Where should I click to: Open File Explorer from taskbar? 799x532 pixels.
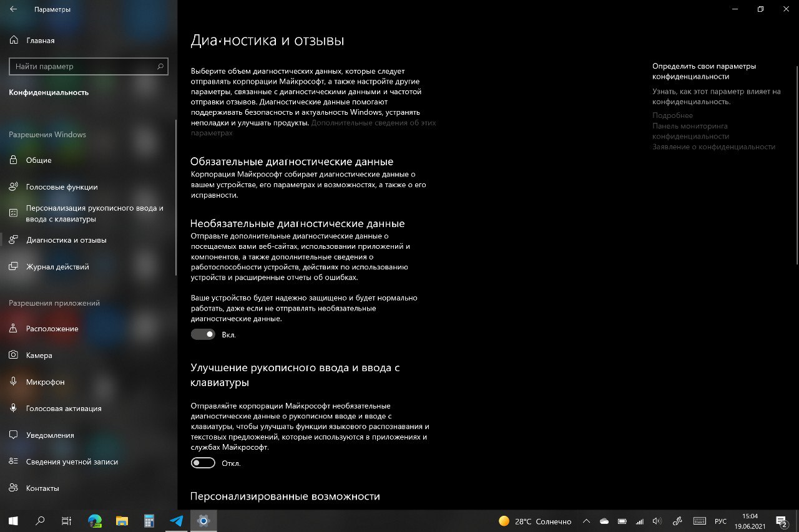[122, 520]
